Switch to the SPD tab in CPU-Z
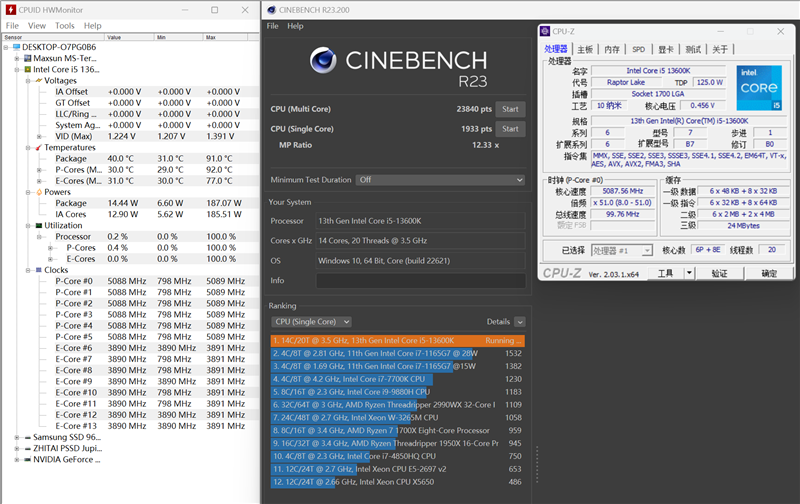This screenshot has width=800, height=504. 639,49
